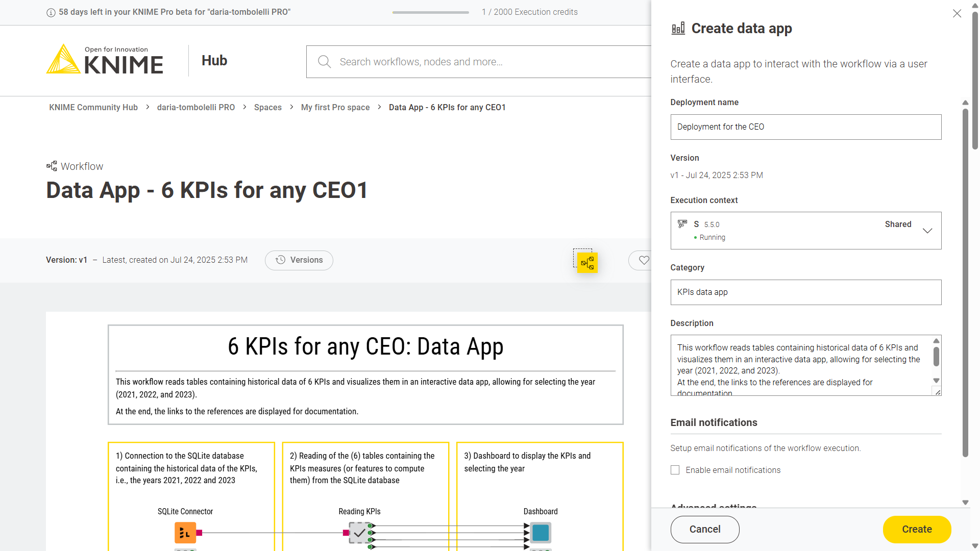Click the Reading KPIs metanode icon
This screenshot has width=980, height=551.
(359, 533)
